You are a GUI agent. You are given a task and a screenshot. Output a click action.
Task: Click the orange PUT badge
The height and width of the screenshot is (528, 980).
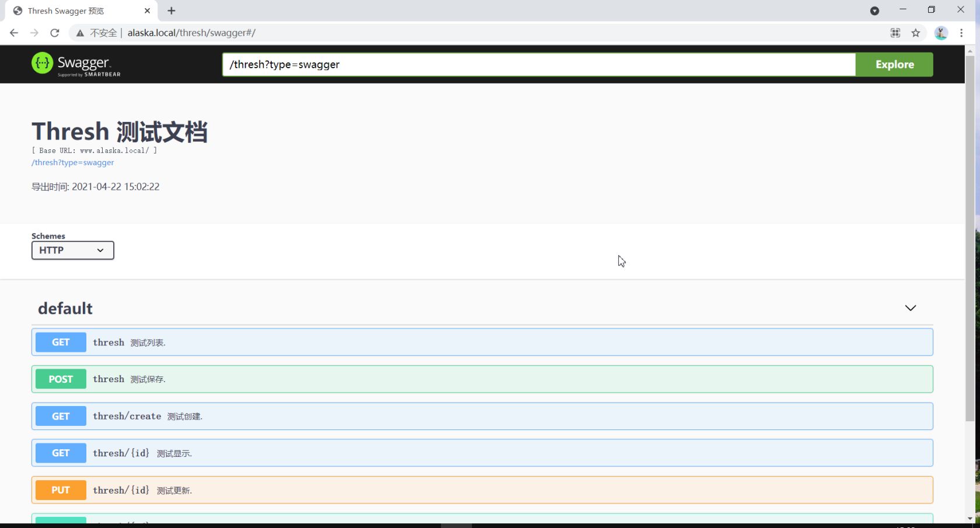pos(61,490)
